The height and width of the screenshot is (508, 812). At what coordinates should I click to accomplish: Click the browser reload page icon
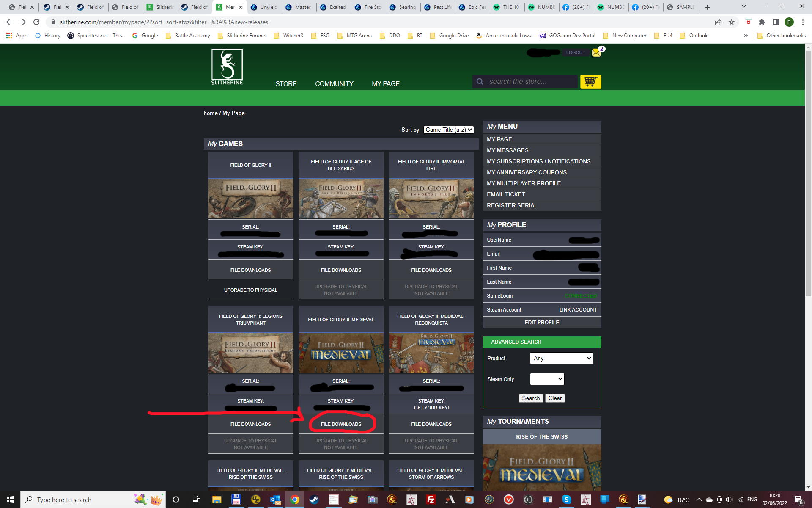36,22
